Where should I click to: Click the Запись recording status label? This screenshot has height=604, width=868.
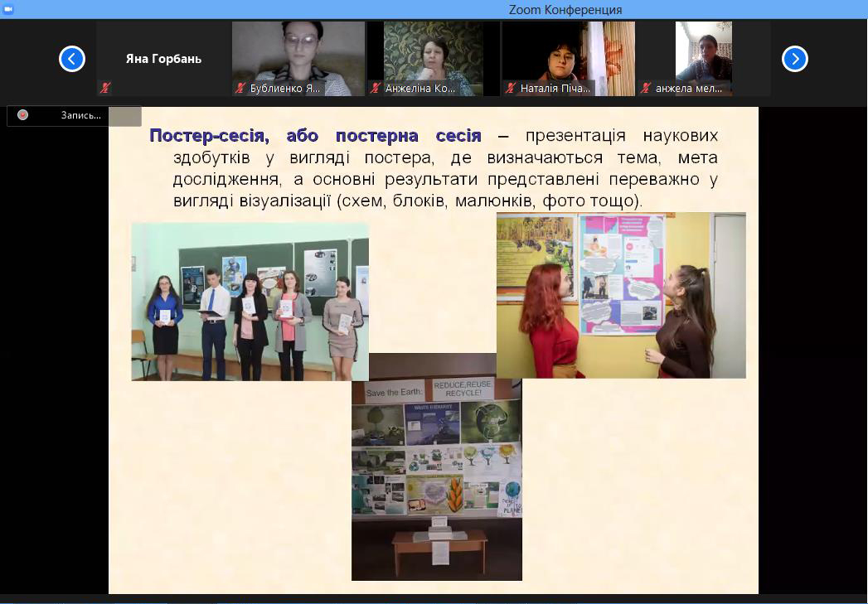[x=80, y=115]
